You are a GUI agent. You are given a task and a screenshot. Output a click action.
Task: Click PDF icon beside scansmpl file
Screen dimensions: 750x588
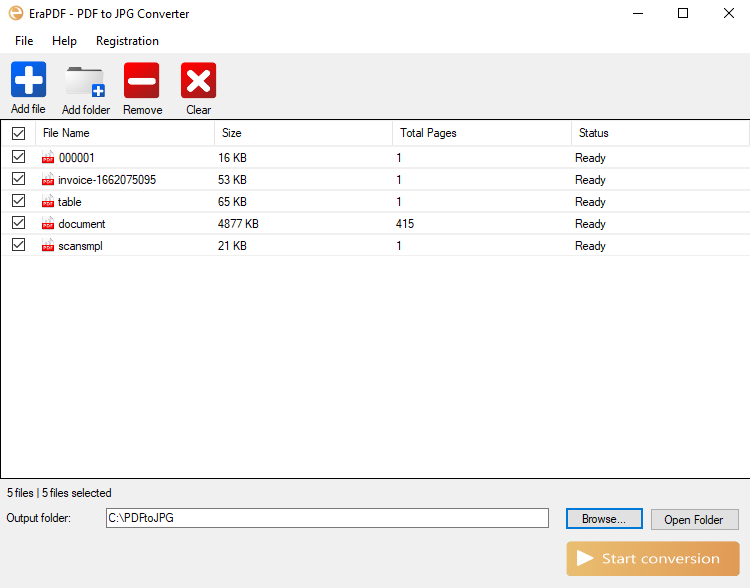pos(48,245)
